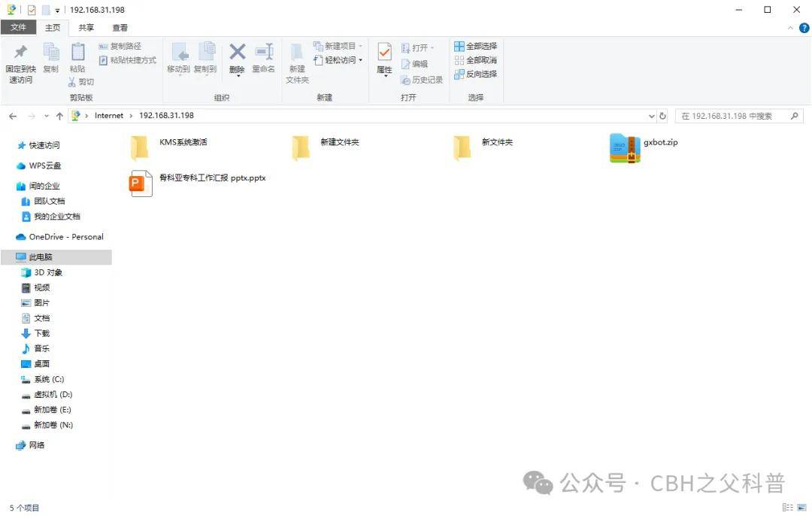Screen dimensions: 812x516
Task: Click the 固定到快速访问 pin icon
Action: [20, 53]
